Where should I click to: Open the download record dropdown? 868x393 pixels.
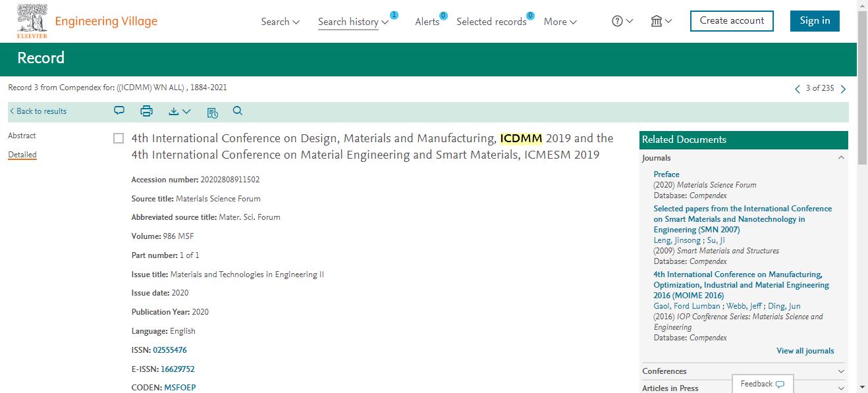(179, 112)
